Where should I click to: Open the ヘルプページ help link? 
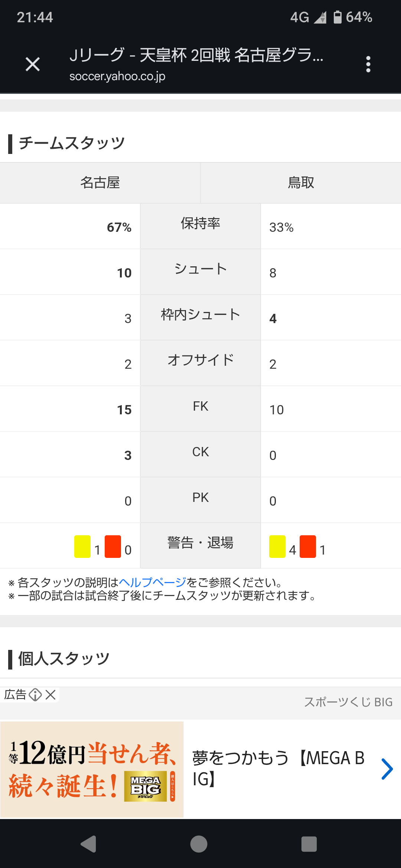point(152,582)
